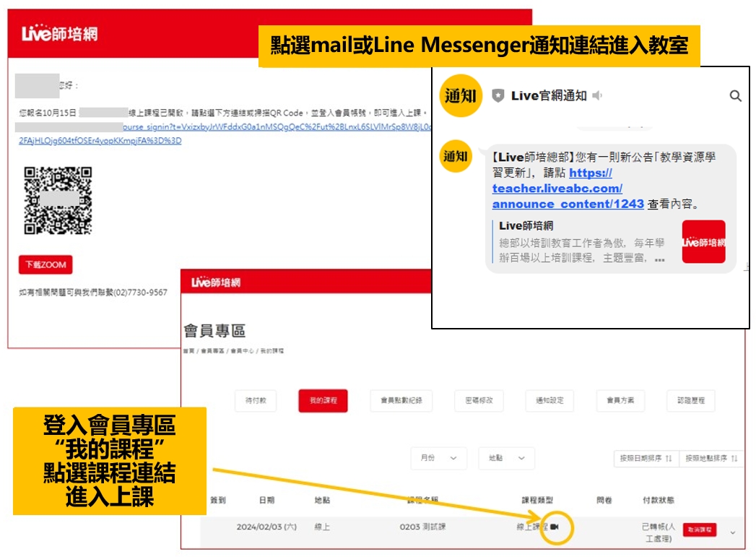
Task: Click the 下載ZOOM button
Action: click(x=45, y=264)
